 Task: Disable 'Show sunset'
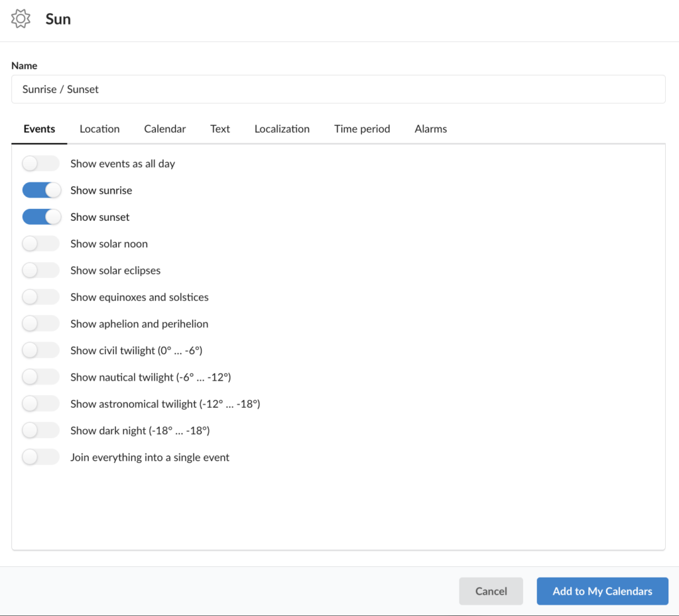[x=42, y=216]
